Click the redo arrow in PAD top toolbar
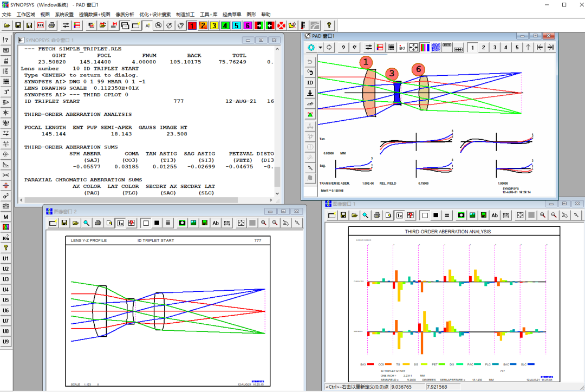Screen dimensions: 585x392 click(x=354, y=47)
